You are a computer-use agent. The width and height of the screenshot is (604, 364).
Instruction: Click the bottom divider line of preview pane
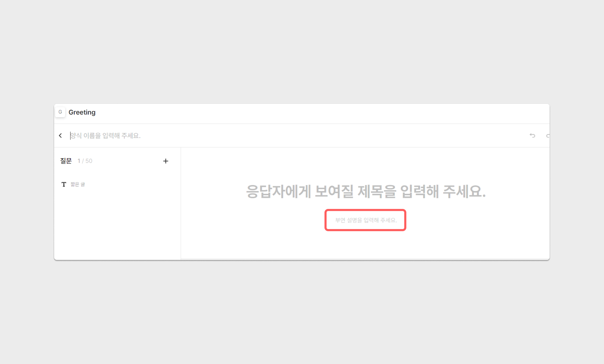tap(366, 259)
